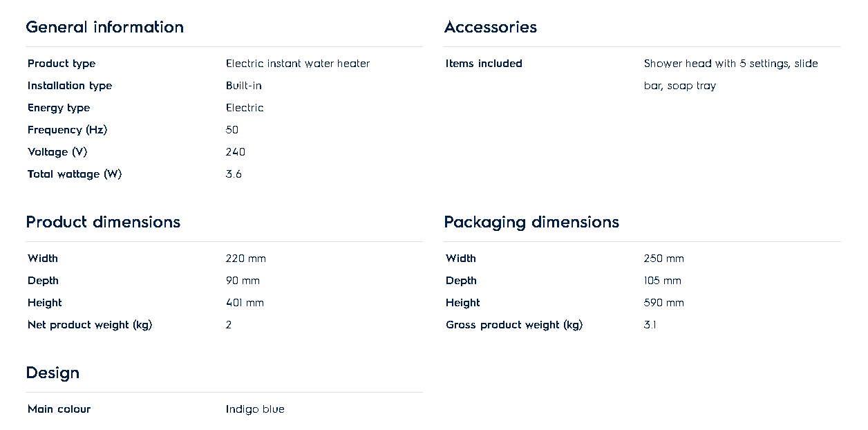Viewport: 868px width, 430px height.
Task: Click the Items included label
Action: 484,64
